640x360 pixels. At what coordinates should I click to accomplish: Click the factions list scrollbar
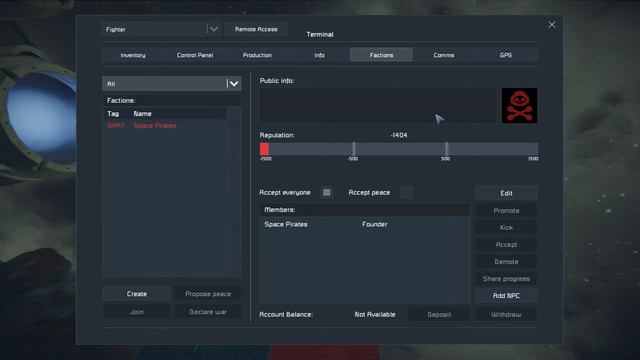[x=234, y=192]
